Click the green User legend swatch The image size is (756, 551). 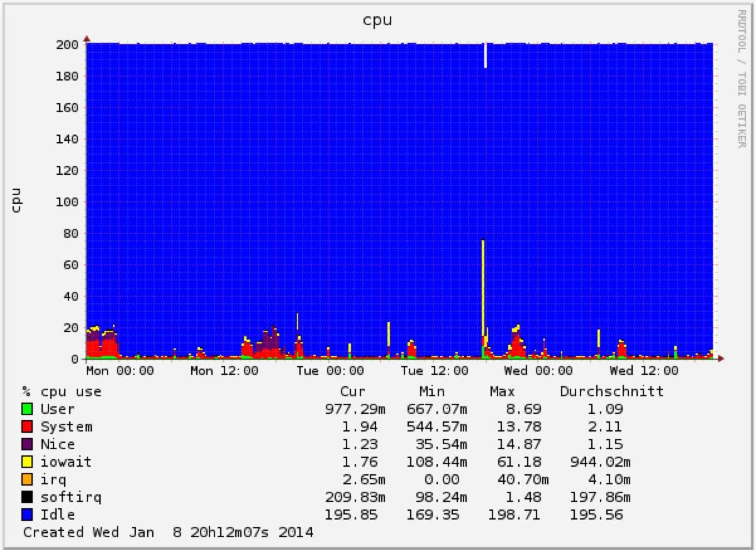coord(27,409)
